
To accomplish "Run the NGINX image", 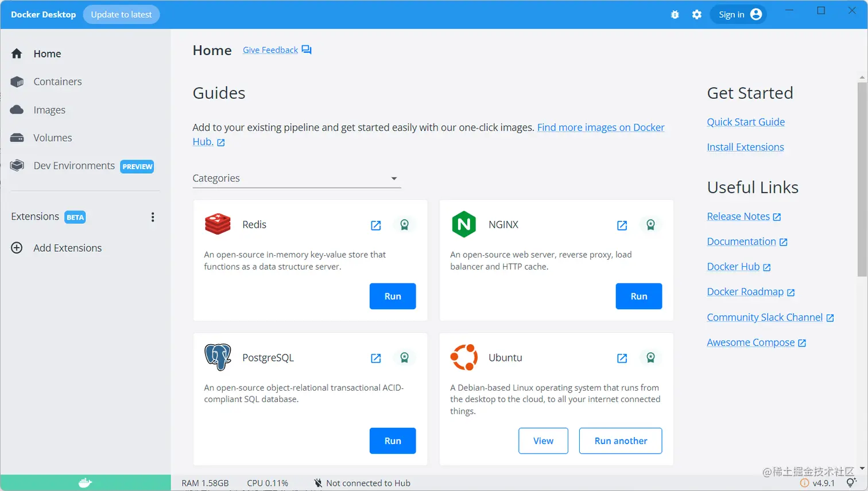I will (639, 296).
